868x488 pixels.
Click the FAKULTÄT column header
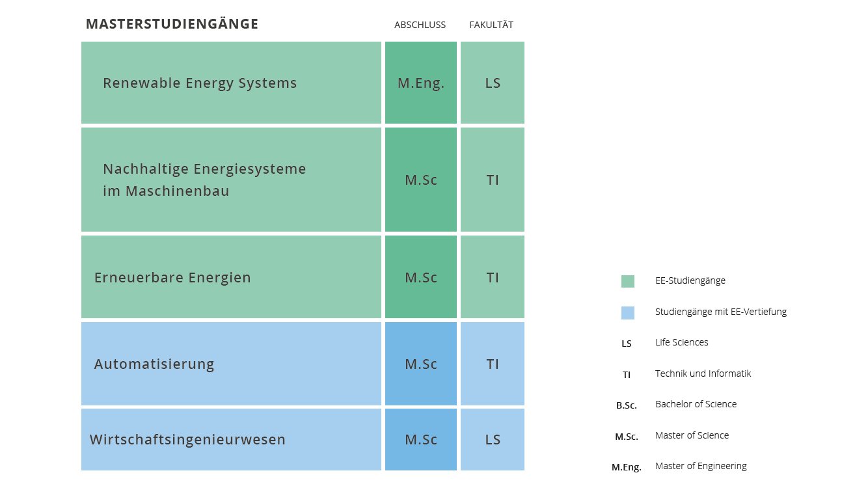point(491,25)
